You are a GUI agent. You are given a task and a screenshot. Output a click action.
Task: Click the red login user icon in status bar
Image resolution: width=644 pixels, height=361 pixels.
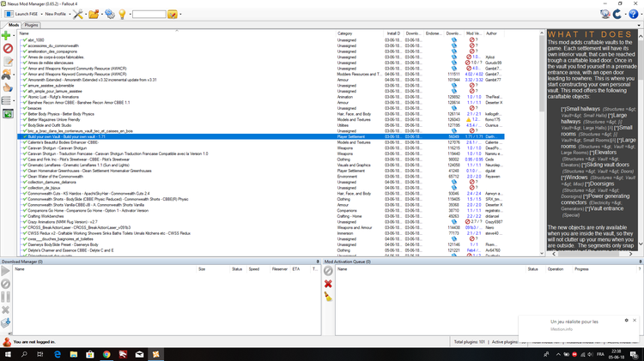tap(7, 342)
